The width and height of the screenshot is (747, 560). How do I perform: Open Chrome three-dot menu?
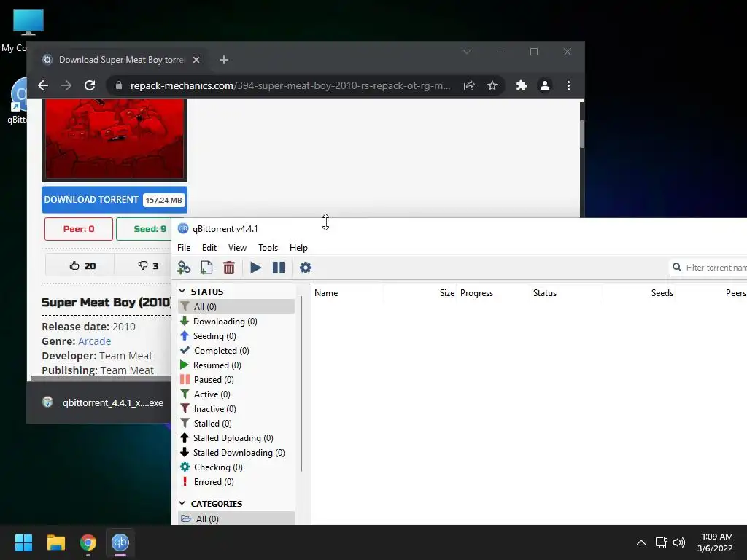pyautogui.click(x=568, y=86)
